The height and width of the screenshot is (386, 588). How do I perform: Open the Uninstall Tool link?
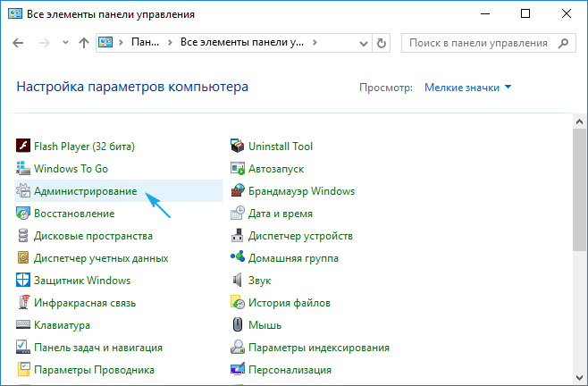(x=281, y=147)
